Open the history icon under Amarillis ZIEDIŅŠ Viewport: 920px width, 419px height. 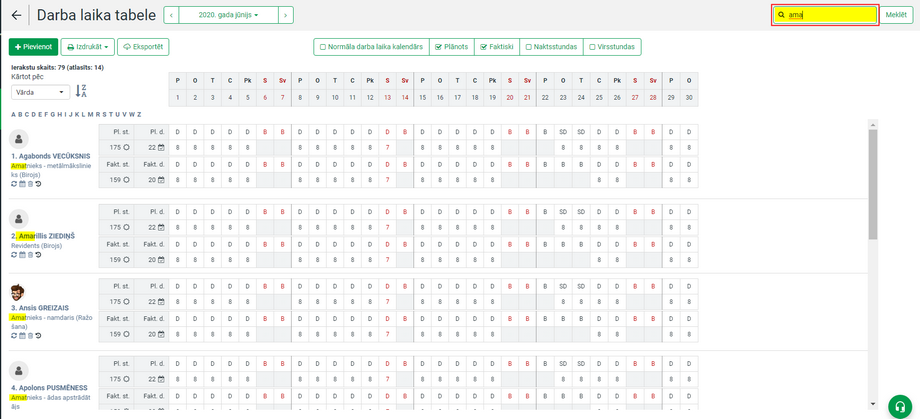[x=38, y=255]
